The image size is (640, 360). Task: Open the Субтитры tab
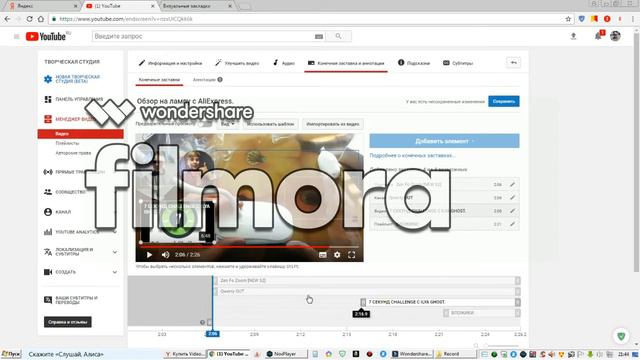(458, 63)
